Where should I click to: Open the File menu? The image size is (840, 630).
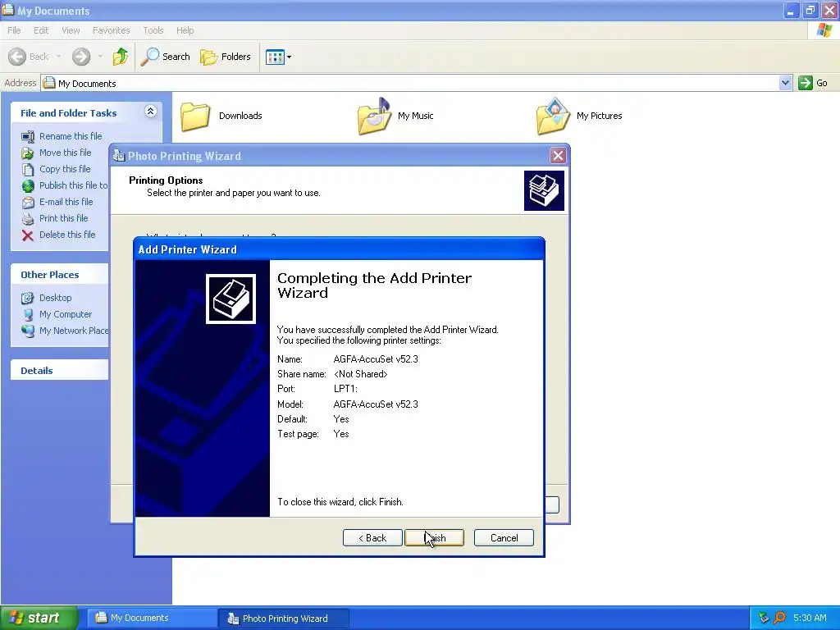click(14, 30)
